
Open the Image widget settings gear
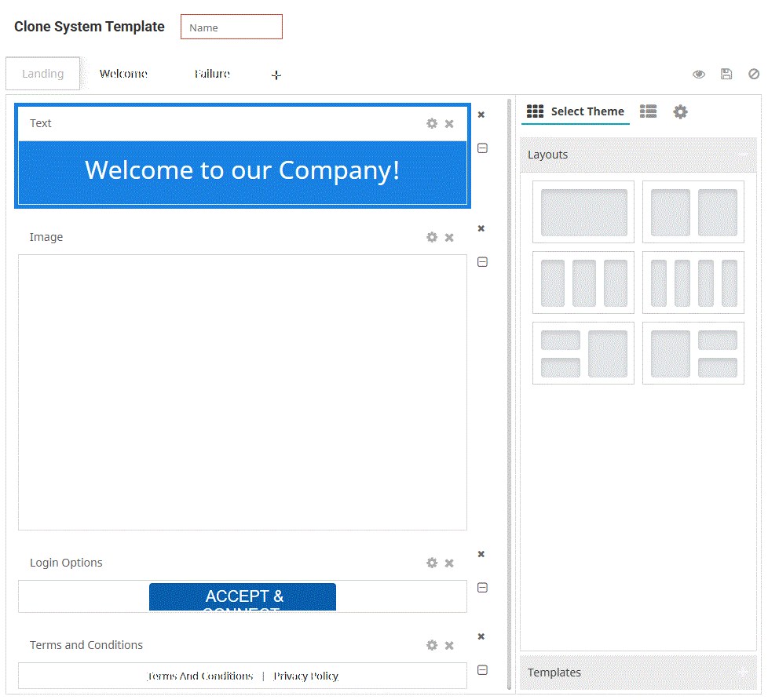pyautogui.click(x=432, y=237)
